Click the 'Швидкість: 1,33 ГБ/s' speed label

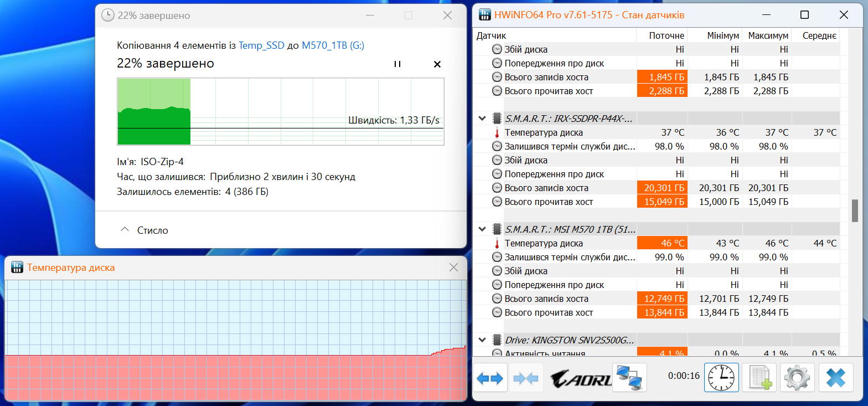click(394, 120)
